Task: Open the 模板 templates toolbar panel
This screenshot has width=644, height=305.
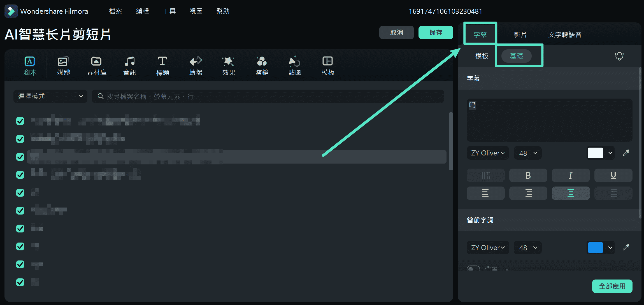Action: point(328,66)
